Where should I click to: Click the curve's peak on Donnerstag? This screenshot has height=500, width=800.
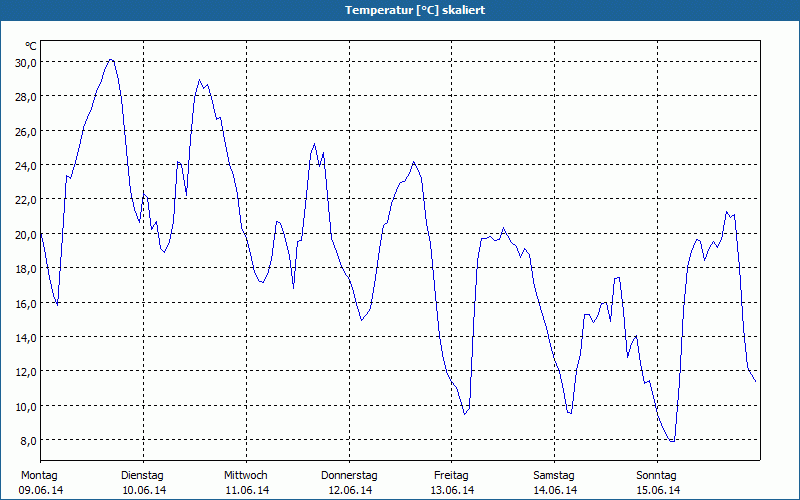(x=414, y=162)
